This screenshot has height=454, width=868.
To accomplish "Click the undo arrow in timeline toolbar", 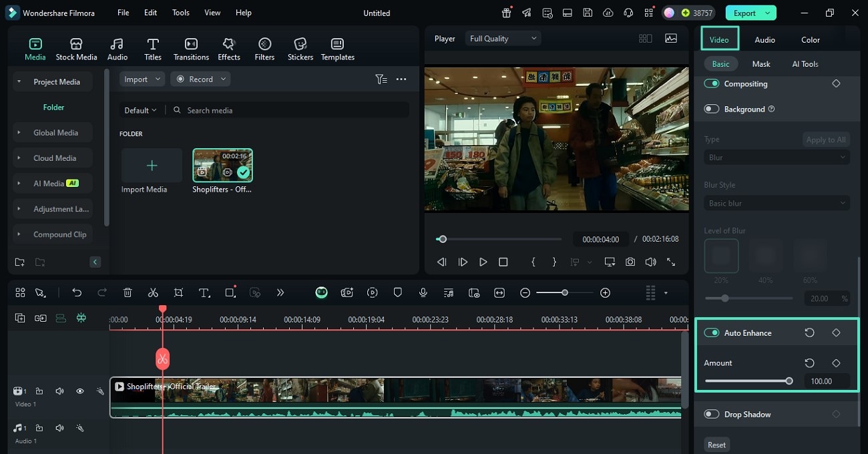I will click(x=77, y=292).
